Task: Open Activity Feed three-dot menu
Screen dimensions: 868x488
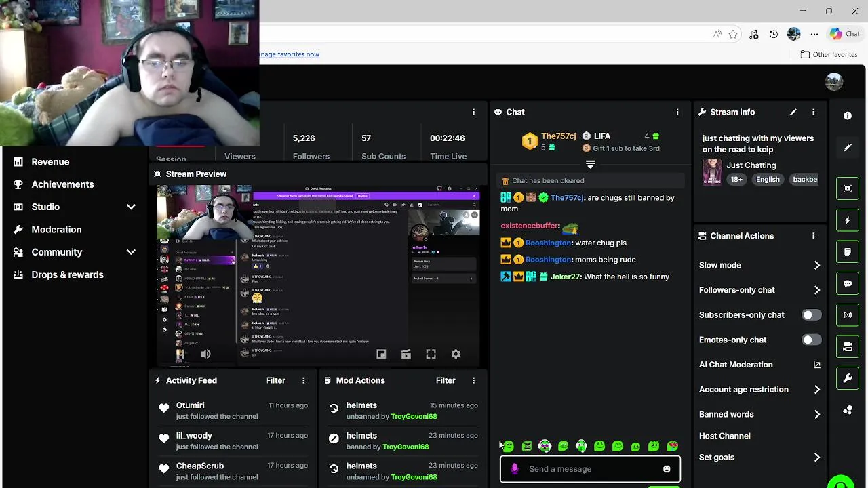Action: [303, 380]
